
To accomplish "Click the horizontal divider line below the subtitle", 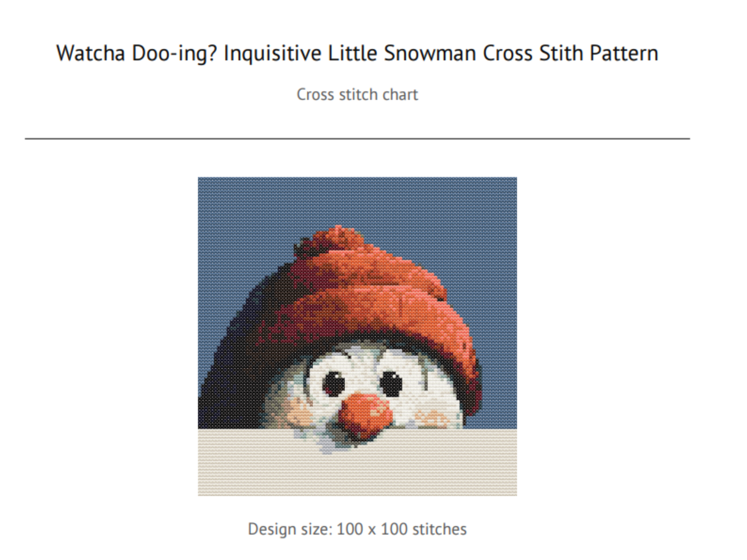I will [357, 138].
